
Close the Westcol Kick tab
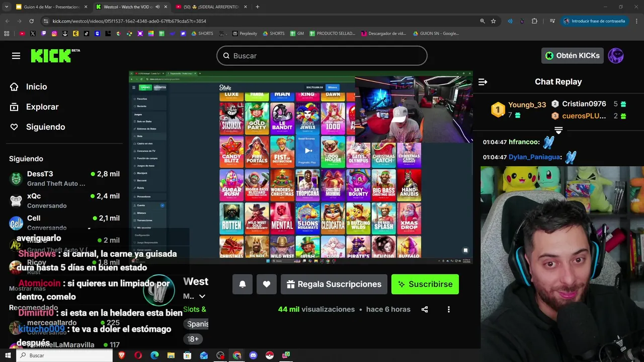[x=166, y=7]
